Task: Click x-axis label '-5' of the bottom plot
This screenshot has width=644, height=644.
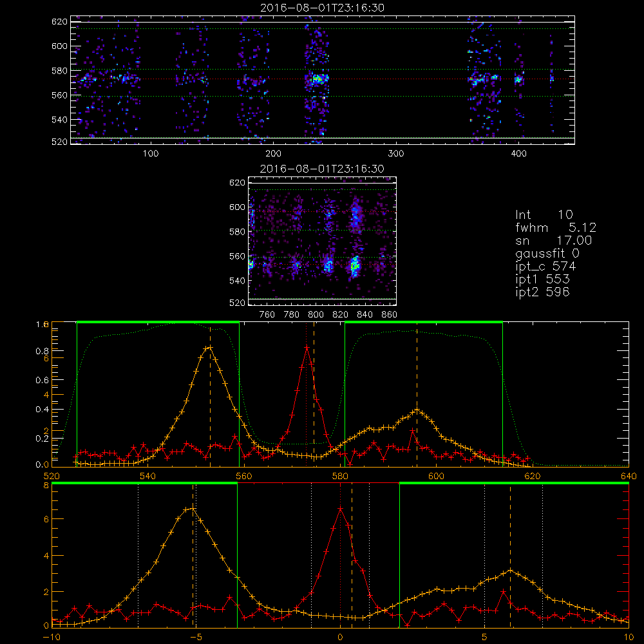Action: coord(196,638)
